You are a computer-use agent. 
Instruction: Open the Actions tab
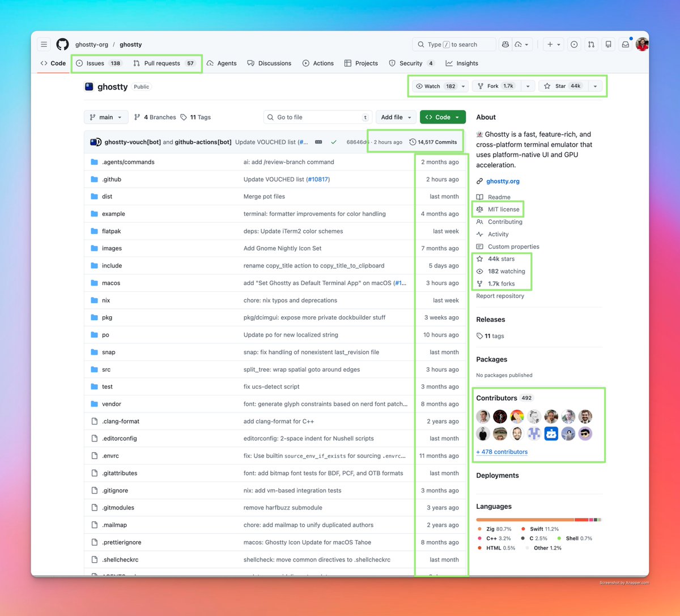coord(318,63)
